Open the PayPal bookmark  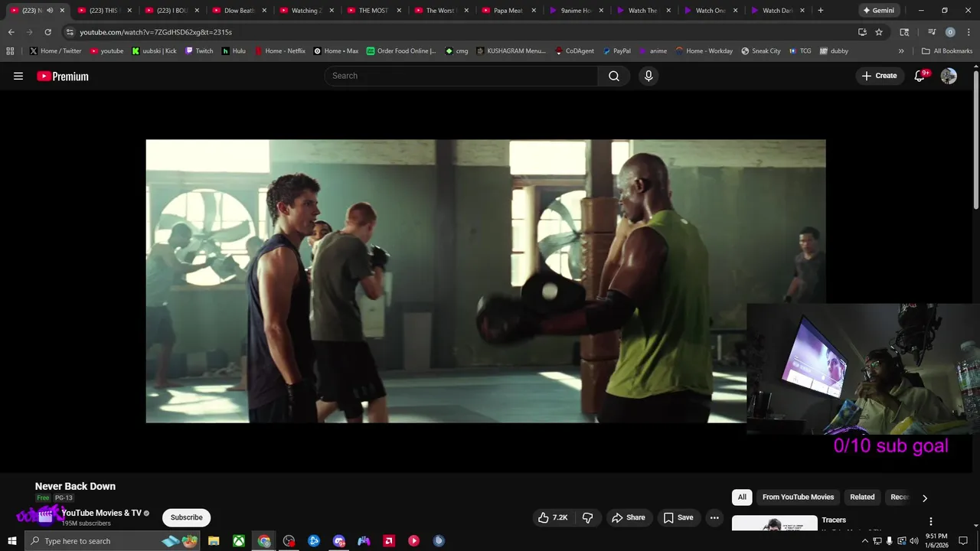coord(616,51)
